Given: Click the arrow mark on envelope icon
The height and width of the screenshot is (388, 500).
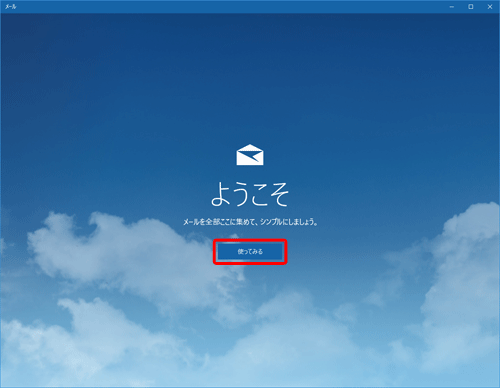Looking at the screenshot, I should (x=253, y=156).
